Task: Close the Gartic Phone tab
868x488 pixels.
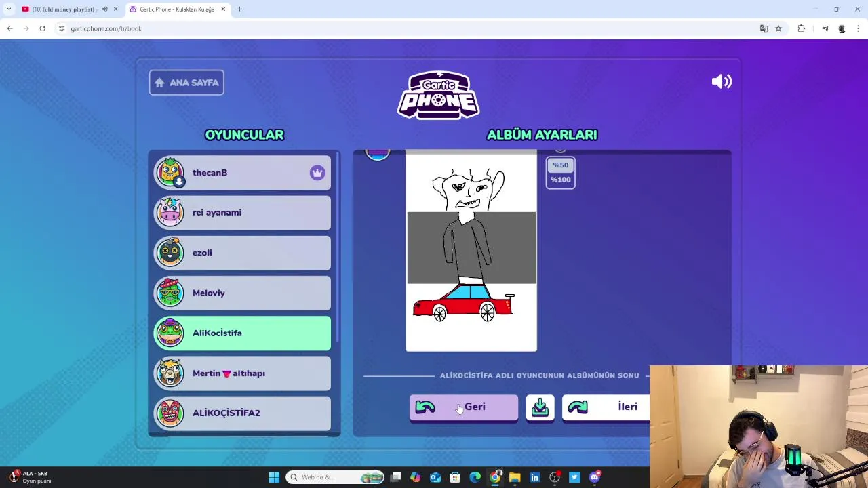Action: [223, 9]
